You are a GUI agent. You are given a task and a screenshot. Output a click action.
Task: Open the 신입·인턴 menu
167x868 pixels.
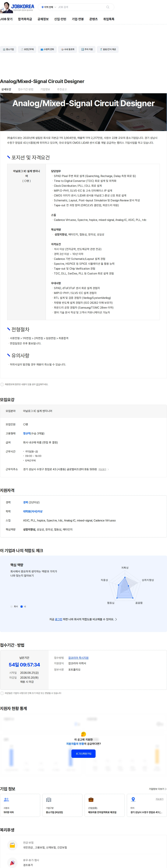click(60, 19)
